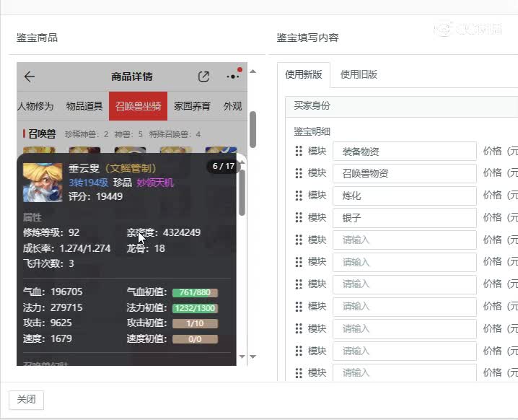Click the scrollbar thumb of the product preview

(253, 129)
